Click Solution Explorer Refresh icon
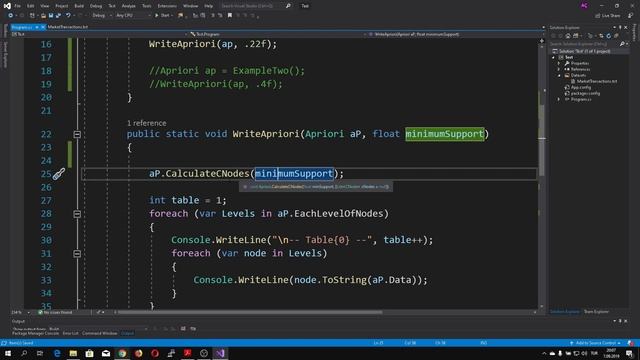Image resolution: width=640 pixels, height=360 pixels. coord(608,36)
